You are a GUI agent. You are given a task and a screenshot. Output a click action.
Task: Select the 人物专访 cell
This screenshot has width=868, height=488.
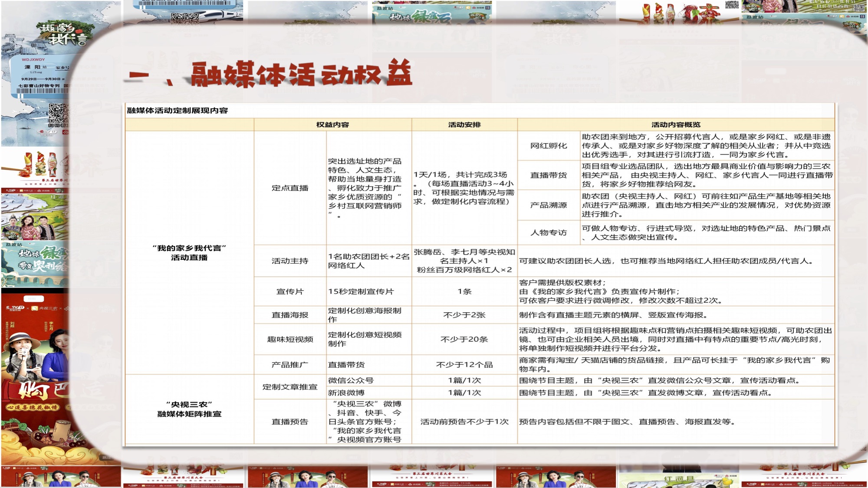[x=548, y=233]
